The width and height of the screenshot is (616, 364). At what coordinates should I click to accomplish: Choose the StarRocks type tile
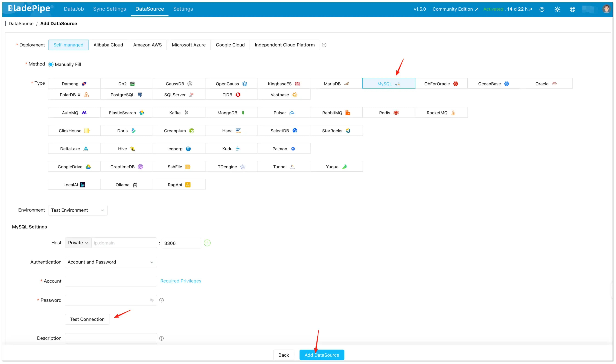click(336, 131)
